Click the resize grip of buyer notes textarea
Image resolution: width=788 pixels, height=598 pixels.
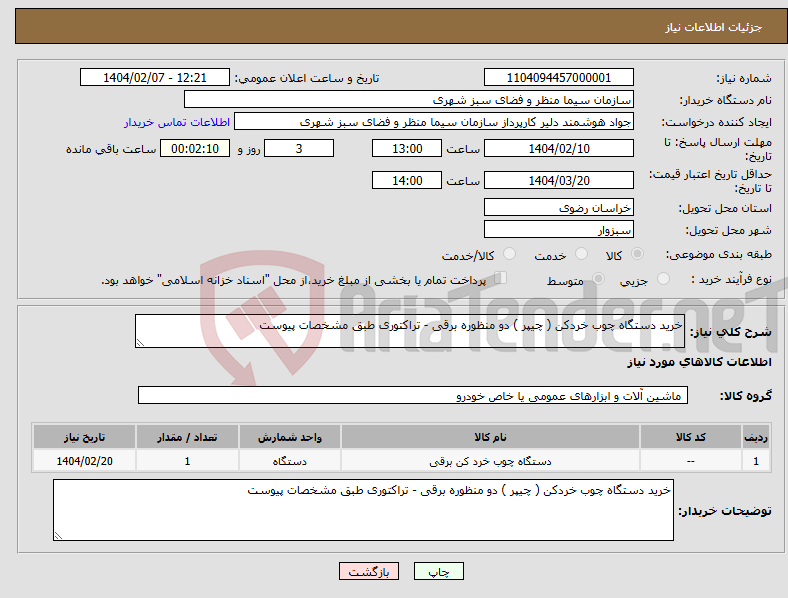[x=58, y=536]
